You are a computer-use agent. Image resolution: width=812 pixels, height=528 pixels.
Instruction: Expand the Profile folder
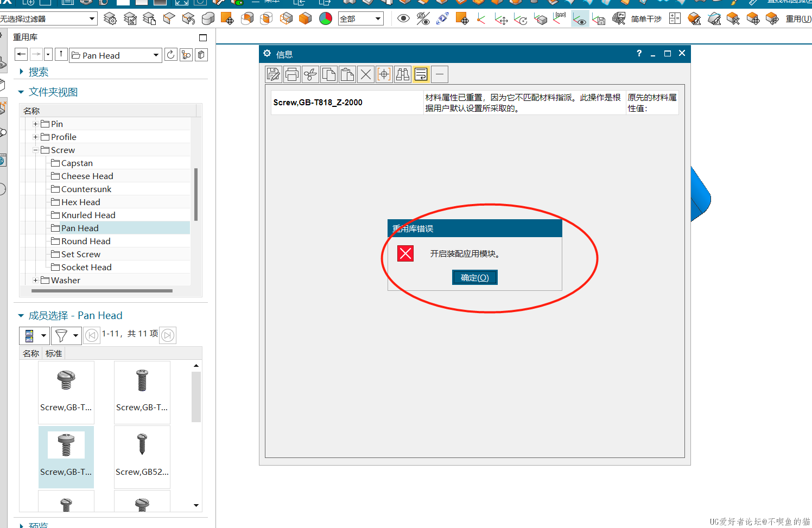pos(36,137)
